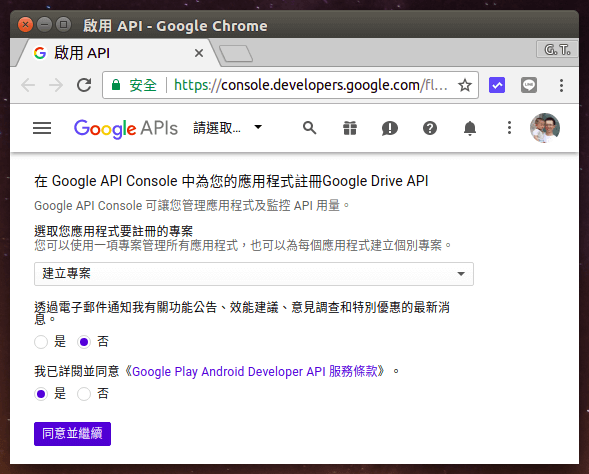Select 是 to agree to terms
589x474 pixels.
tap(41, 394)
